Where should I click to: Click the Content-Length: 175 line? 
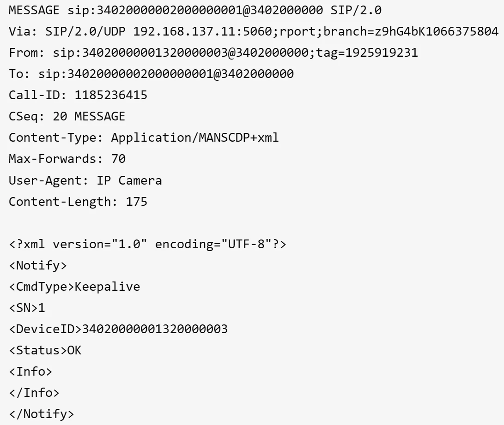coord(78,201)
